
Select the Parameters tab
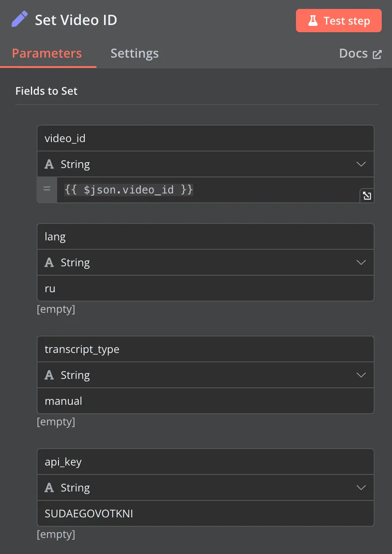pyautogui.click(x=47, y=53)
